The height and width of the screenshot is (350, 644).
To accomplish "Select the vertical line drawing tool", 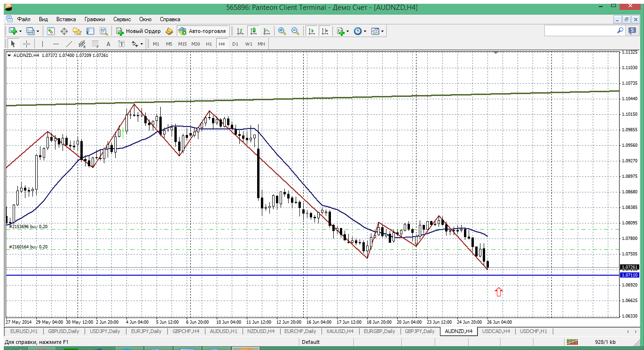I will tap(42, 44).
